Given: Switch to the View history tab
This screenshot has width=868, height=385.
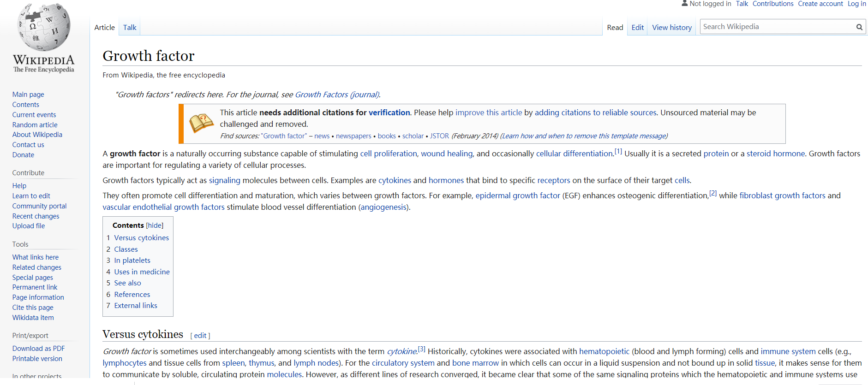Looking at the screenshot, I should tap(671, 28).
